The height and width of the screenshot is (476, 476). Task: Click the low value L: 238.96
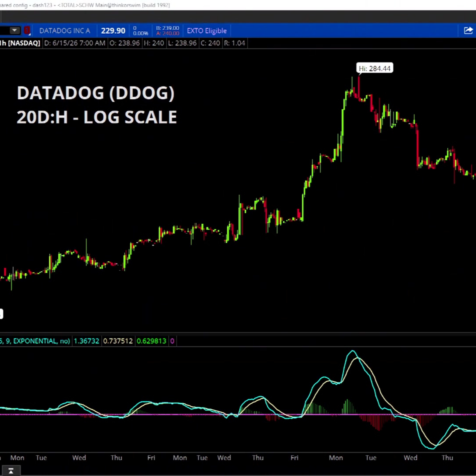pos(182,43)
